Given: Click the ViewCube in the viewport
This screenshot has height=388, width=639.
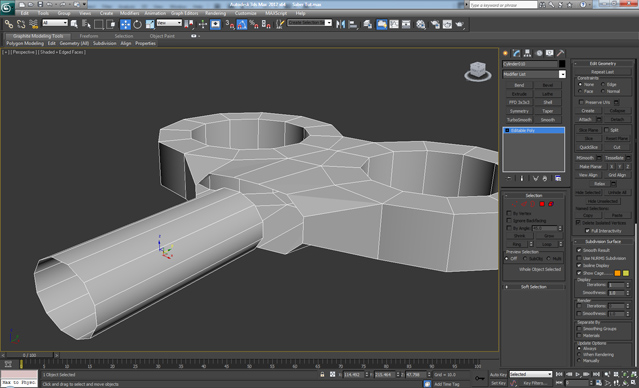Looking at the screenshot, I should tap(478, 71).
